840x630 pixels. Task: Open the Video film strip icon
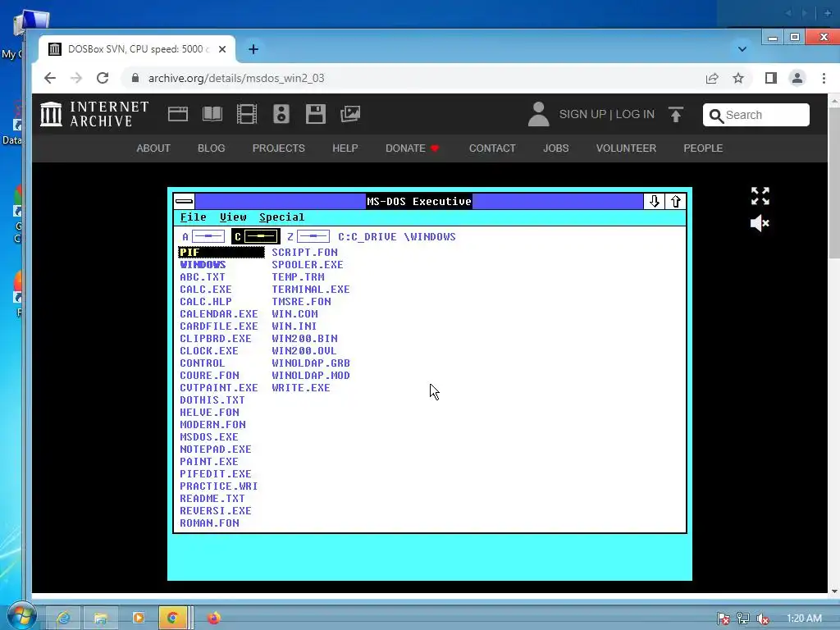pos(247,114)
